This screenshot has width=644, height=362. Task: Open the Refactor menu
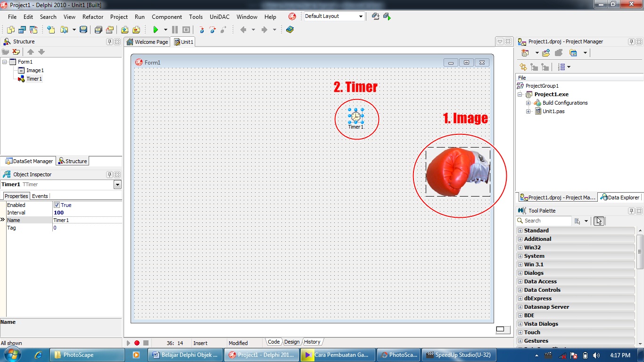[x=92, y=16]
